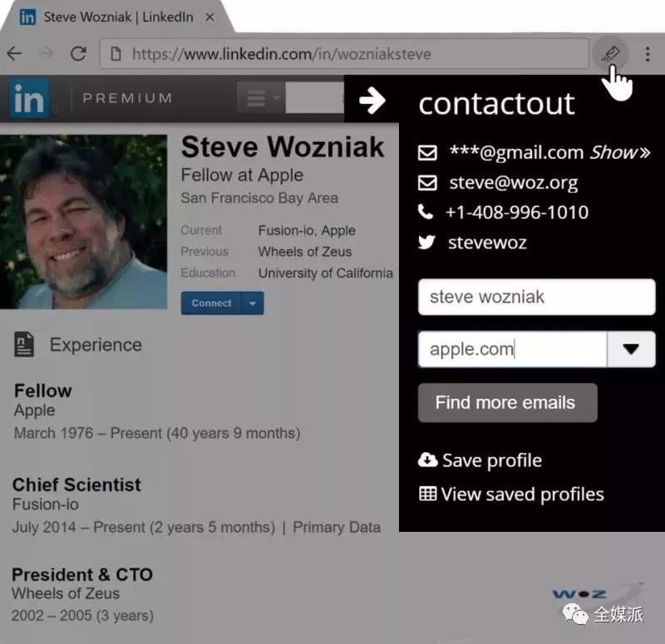Reveal the hidden gmail address via Show

point(619,152)
